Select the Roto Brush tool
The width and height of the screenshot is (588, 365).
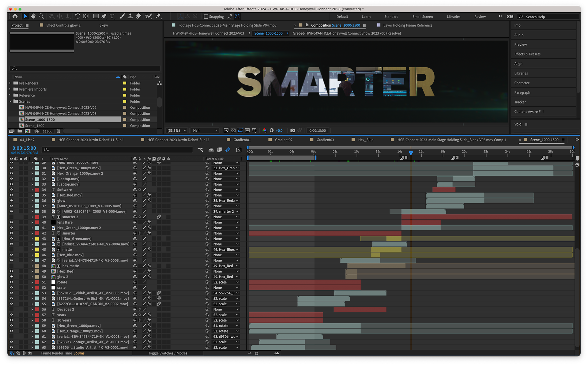point(149,16)
